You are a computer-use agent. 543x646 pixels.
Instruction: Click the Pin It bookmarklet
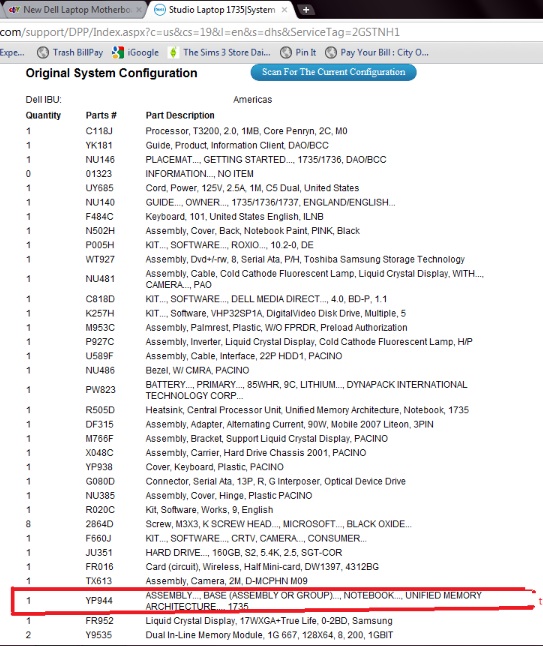(298, 52)
